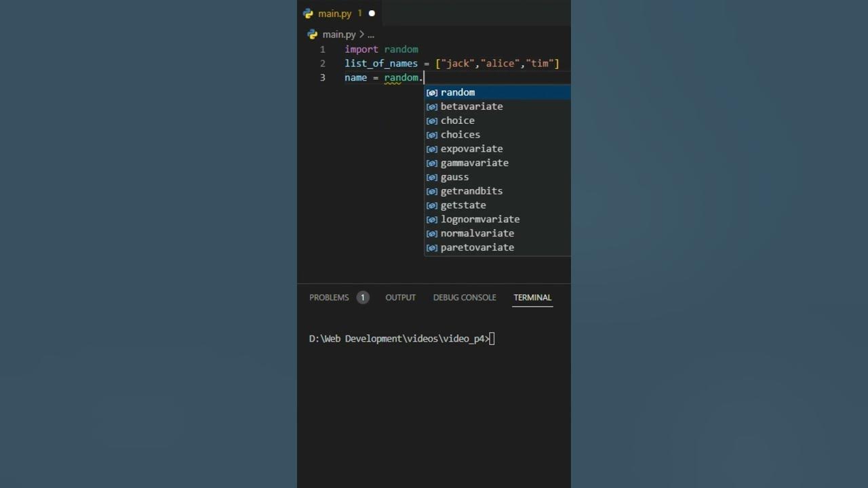Select the TERMINAL panel tab
The height and width of the screenshot is (488, 868).
[532, 298]
